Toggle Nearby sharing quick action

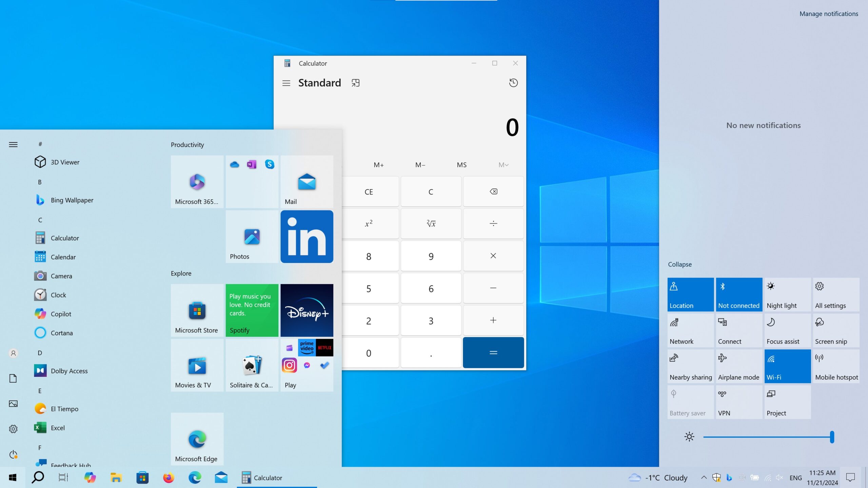[x=691, y=366]
